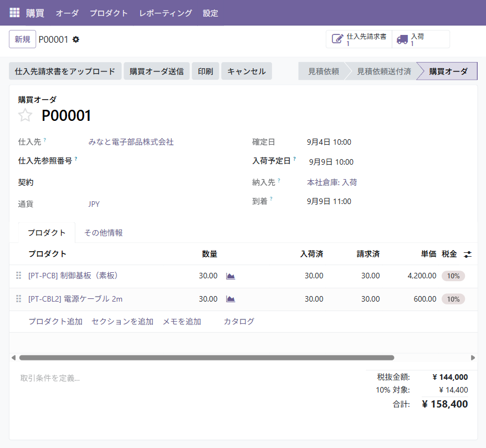Open the オーダ menu
This screenshot has height=448, width=486.
point(67,13)
